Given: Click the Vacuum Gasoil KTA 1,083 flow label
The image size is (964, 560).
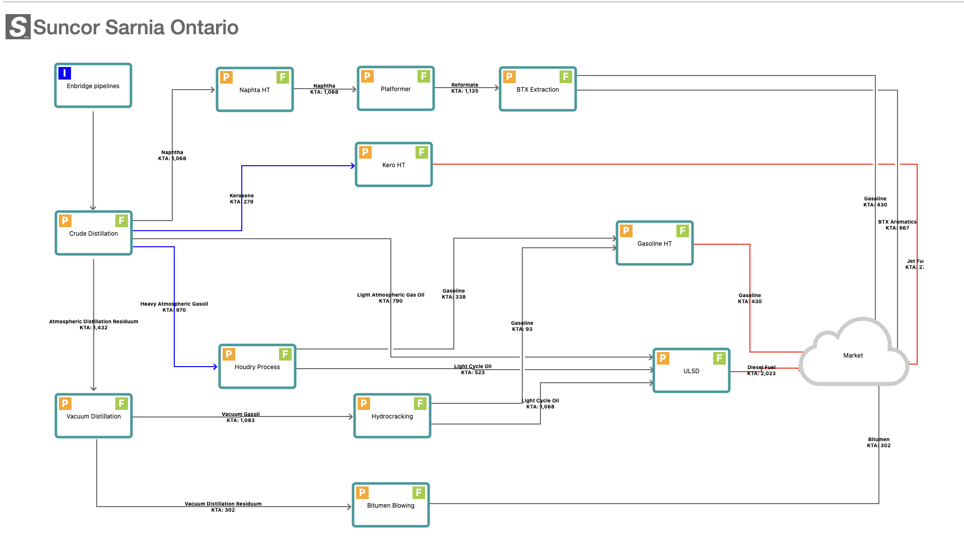Looking at the screenshot, I should (241, 417).
